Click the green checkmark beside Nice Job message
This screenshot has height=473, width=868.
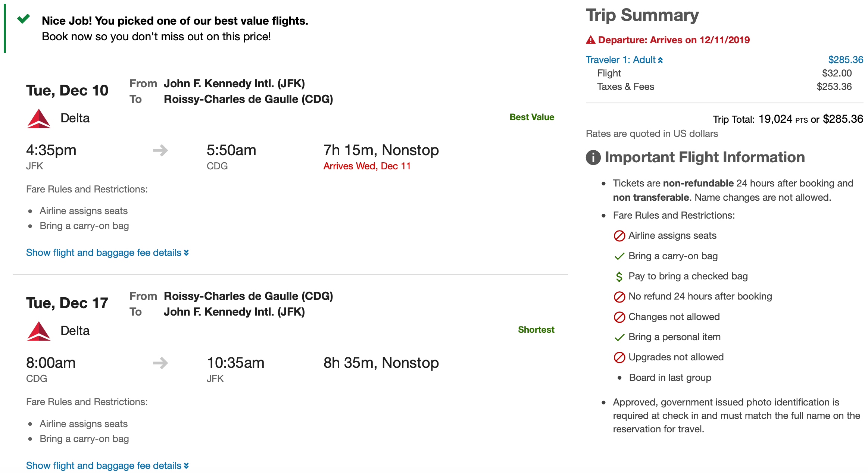24,19
